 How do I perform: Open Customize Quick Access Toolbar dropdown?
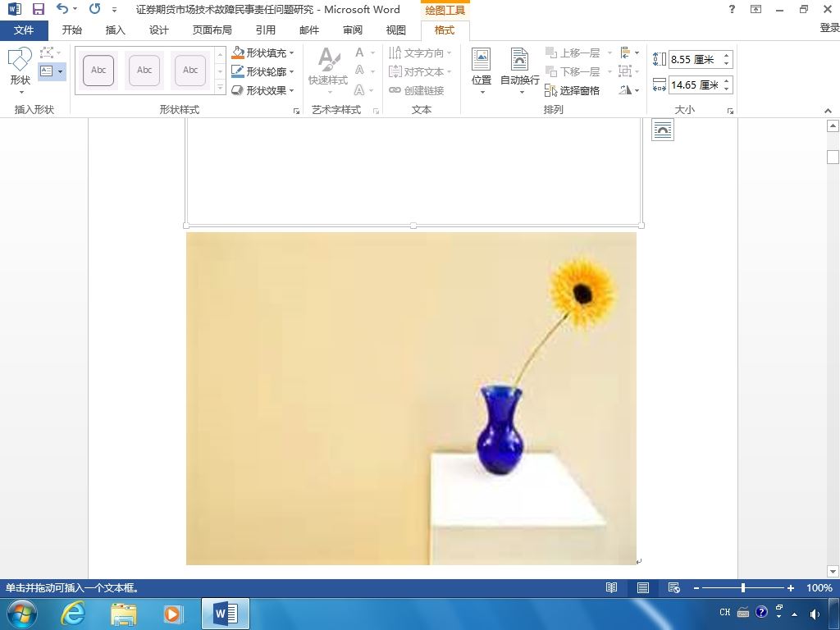click(x=114, y=10)
